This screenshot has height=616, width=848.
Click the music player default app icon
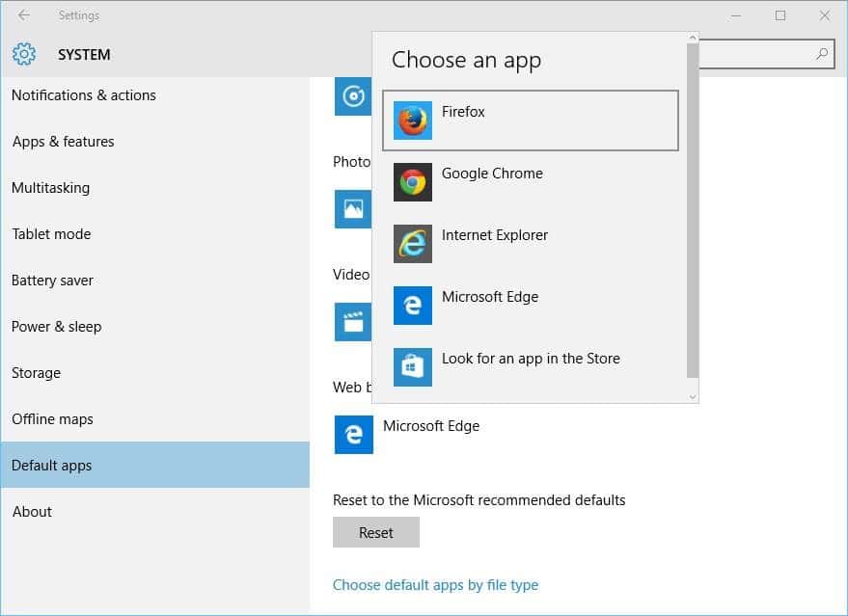point(353,96)
